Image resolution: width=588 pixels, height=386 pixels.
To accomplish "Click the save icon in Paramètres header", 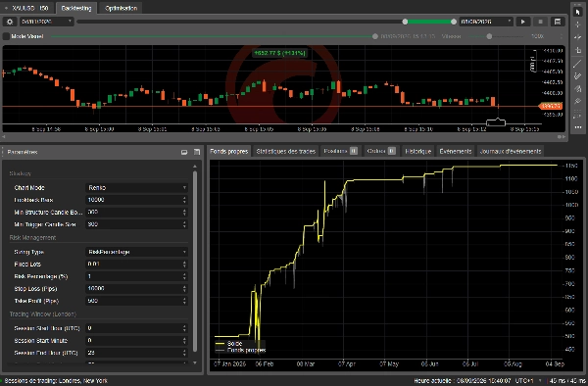I will coord(184,152).
